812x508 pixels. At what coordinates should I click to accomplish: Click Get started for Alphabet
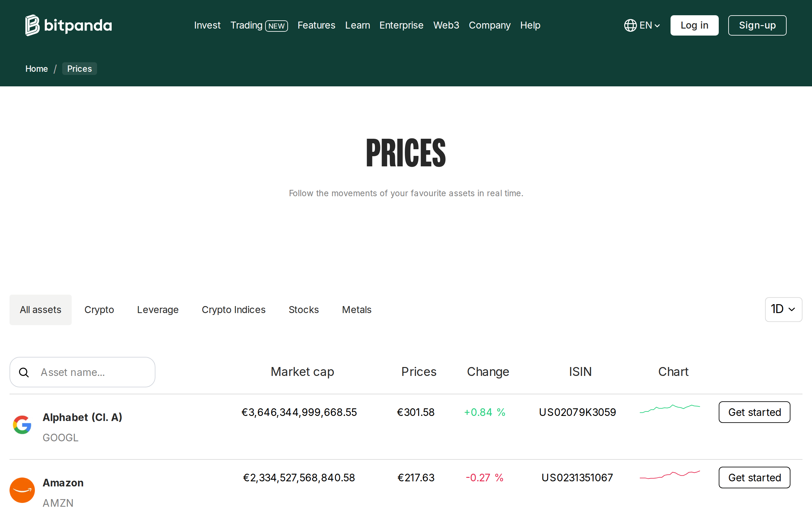754,412
